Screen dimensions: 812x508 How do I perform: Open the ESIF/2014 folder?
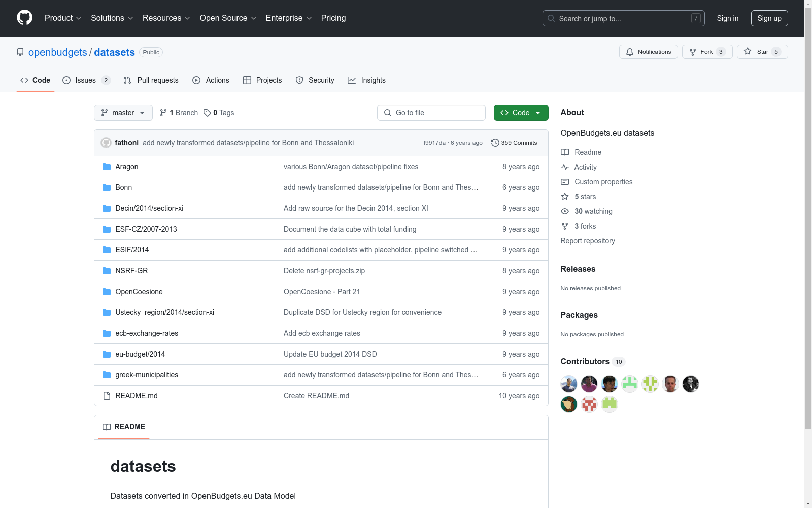coord(132,250)
